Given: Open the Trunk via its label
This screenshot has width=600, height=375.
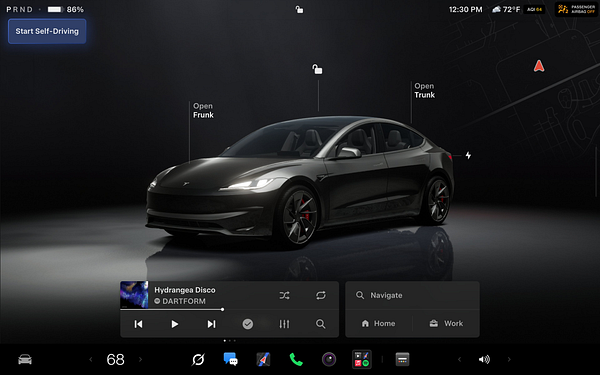Looking at the screenshot, I should click(x=424, y=91).
